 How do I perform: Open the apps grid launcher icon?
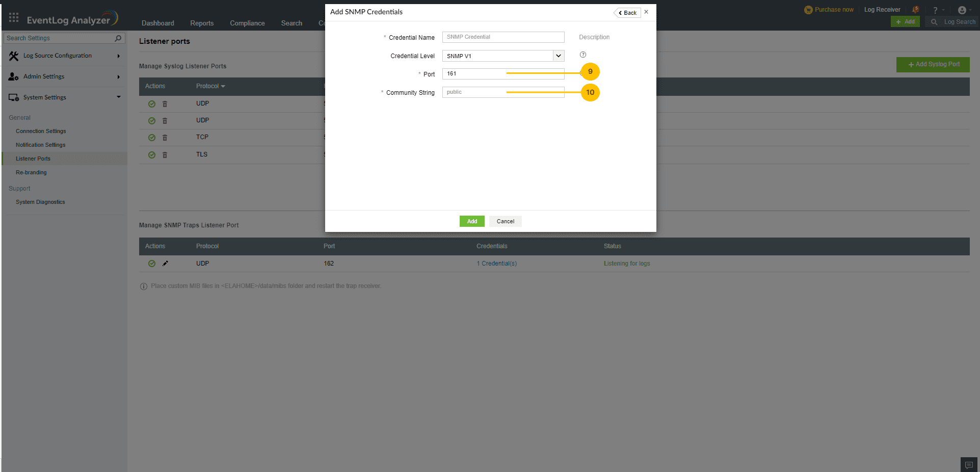14,17
